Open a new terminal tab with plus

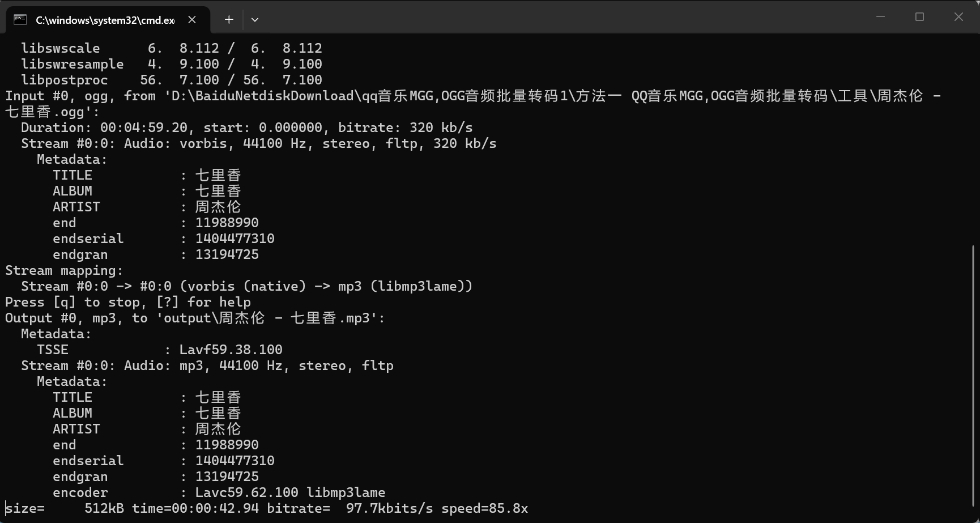click(x=229, y=20)
